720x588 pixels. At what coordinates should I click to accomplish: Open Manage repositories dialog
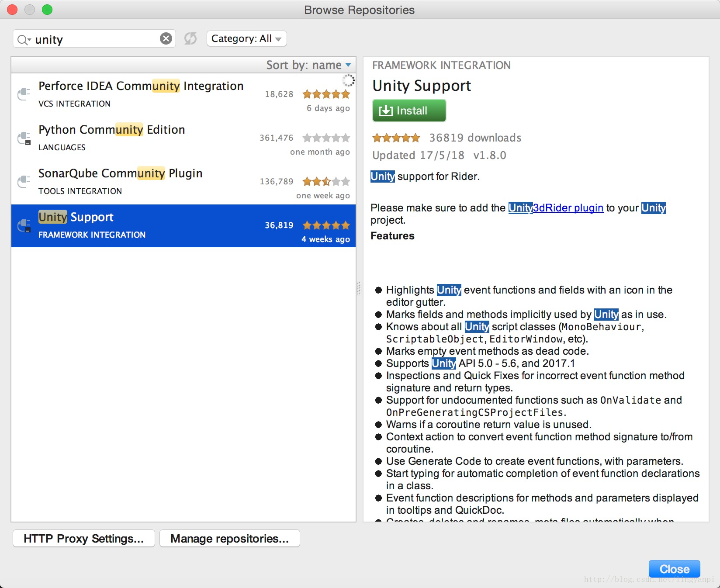coord(230,538)
